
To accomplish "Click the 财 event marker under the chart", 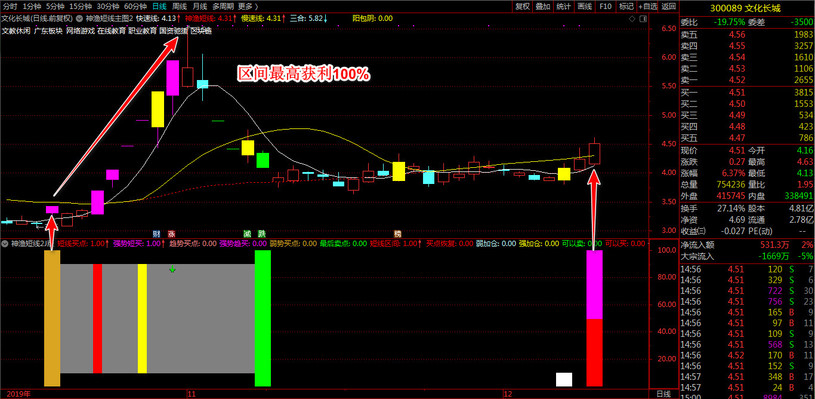I will click(x=155, y=233).
